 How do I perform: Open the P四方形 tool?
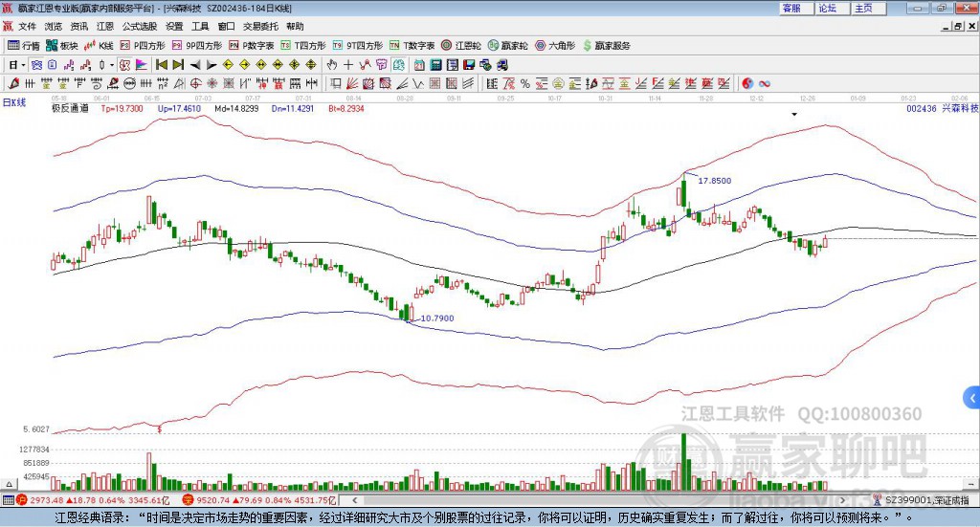pos(143,46)
